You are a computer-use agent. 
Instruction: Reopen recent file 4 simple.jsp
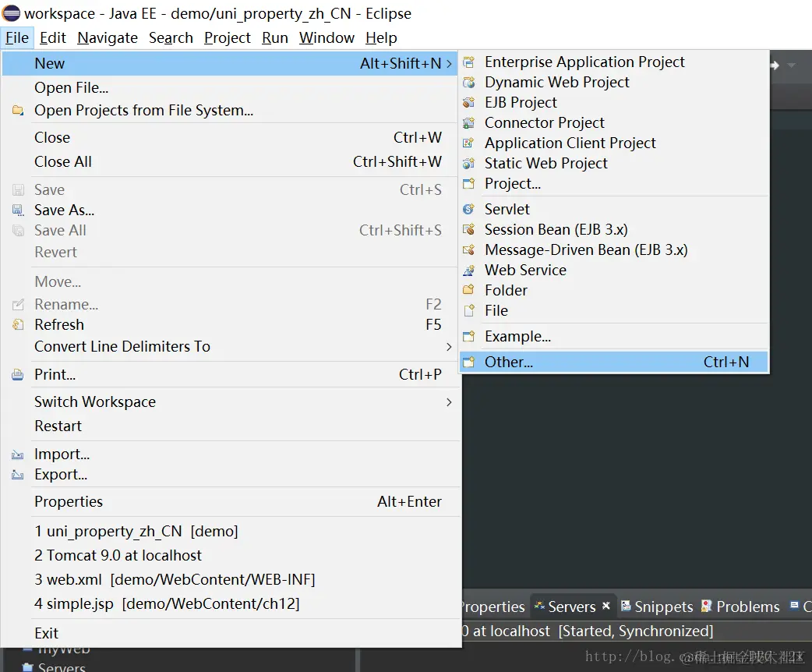point(231,603)
